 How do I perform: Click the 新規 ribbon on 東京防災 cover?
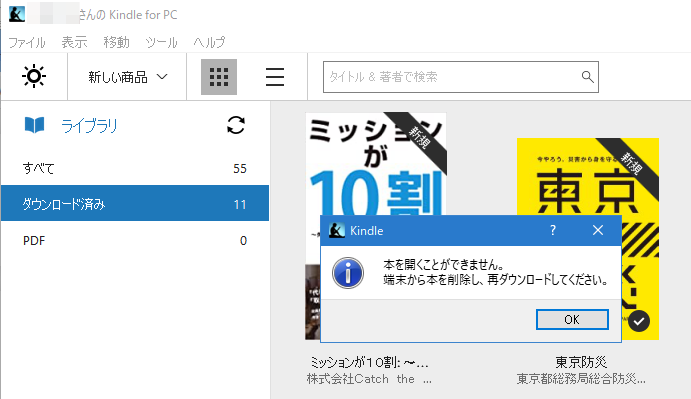point(631,164)
